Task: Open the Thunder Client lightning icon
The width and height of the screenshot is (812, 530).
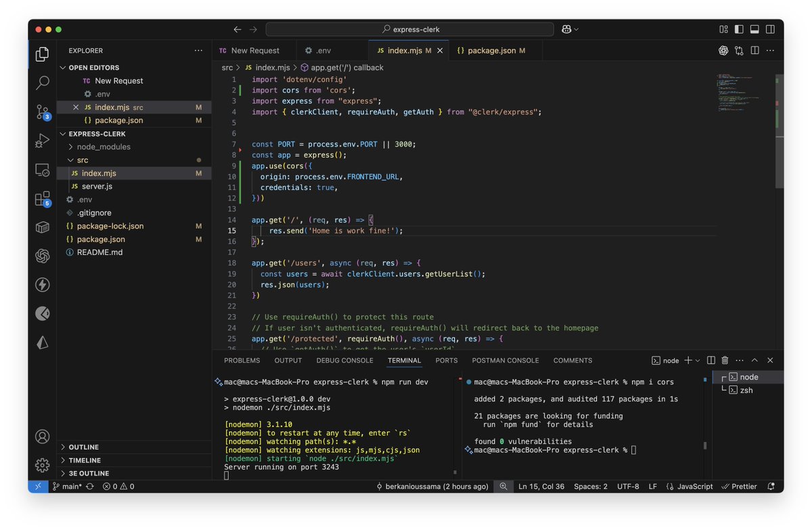Action: [42, 285]
